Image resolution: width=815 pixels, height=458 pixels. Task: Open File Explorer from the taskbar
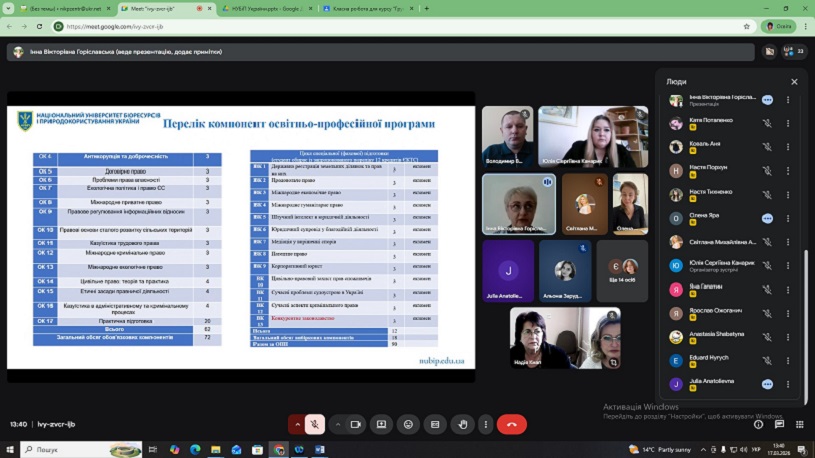point(216,450)
